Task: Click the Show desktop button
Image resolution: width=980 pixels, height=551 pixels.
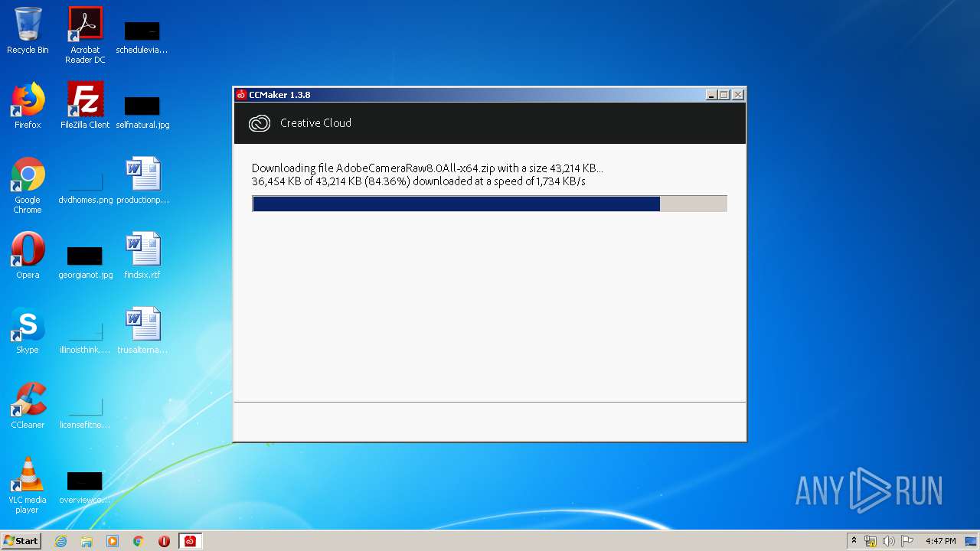Action: click(x=972, y=541)
